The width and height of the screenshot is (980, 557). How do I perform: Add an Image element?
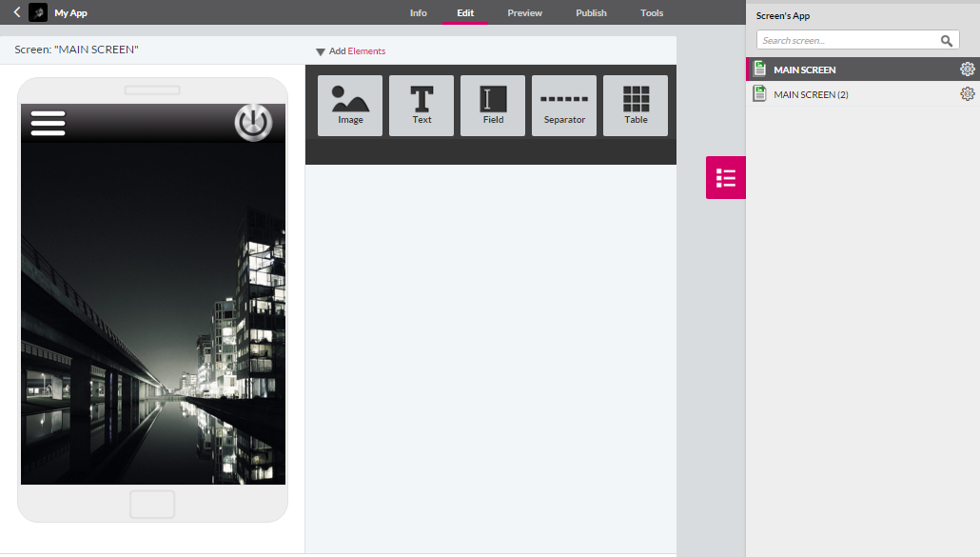[x=350, y=106]
